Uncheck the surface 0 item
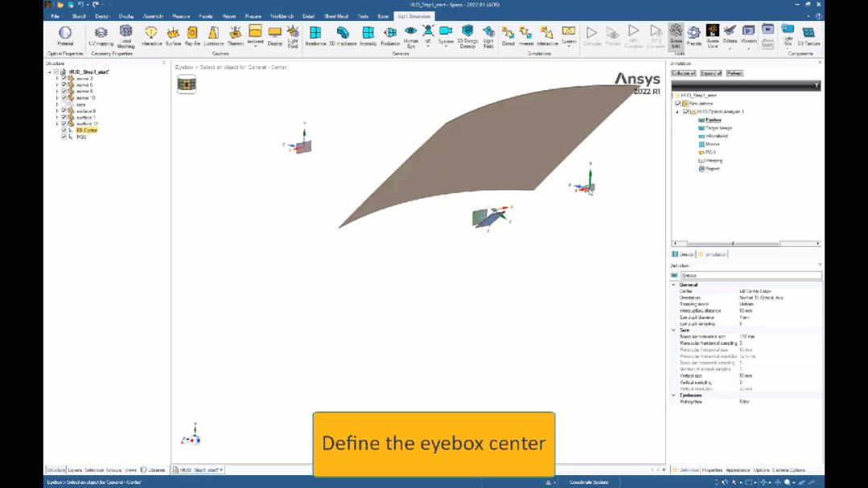 pyautogui.click(x=64, y=109)
